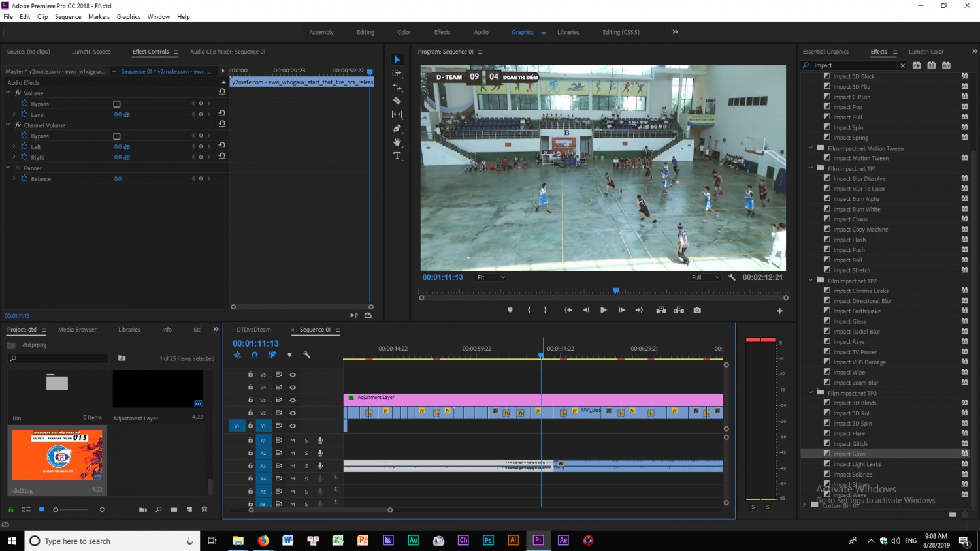
Task: Click the Program monitor playhead marker
Action: (x=616, y=291)
